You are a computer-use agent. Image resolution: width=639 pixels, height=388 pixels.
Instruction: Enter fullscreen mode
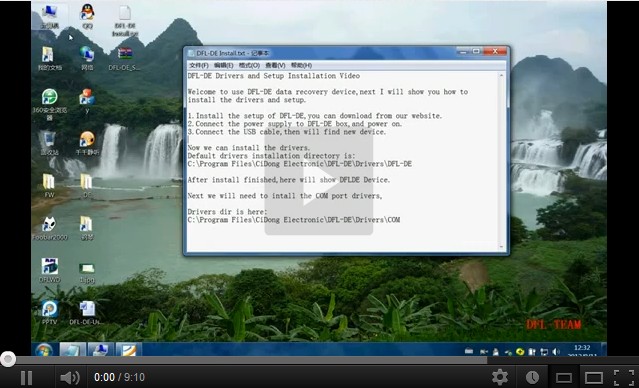pyautogui.click(x=624, y=377)
